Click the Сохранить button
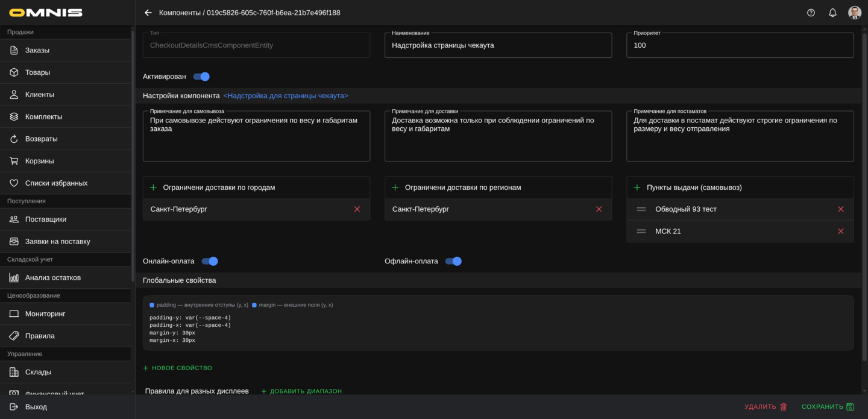The width and height of the screenshot is (868, 419). pos(828,407)
